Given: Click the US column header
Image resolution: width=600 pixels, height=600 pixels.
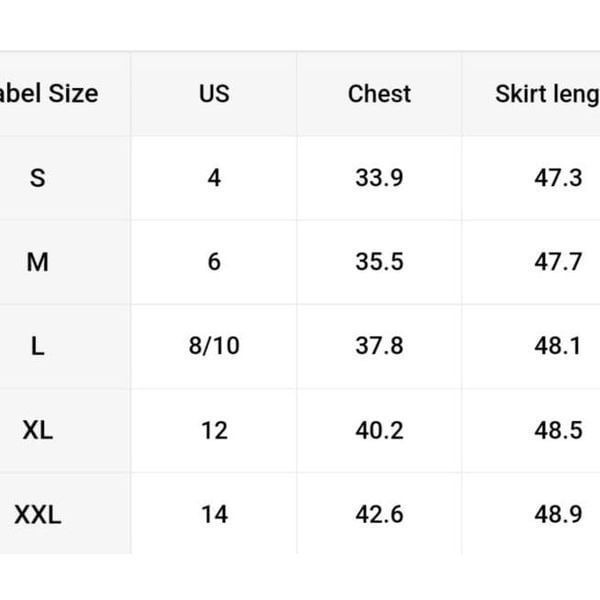Looking at the screenshot, I should [x=214, y=93].
